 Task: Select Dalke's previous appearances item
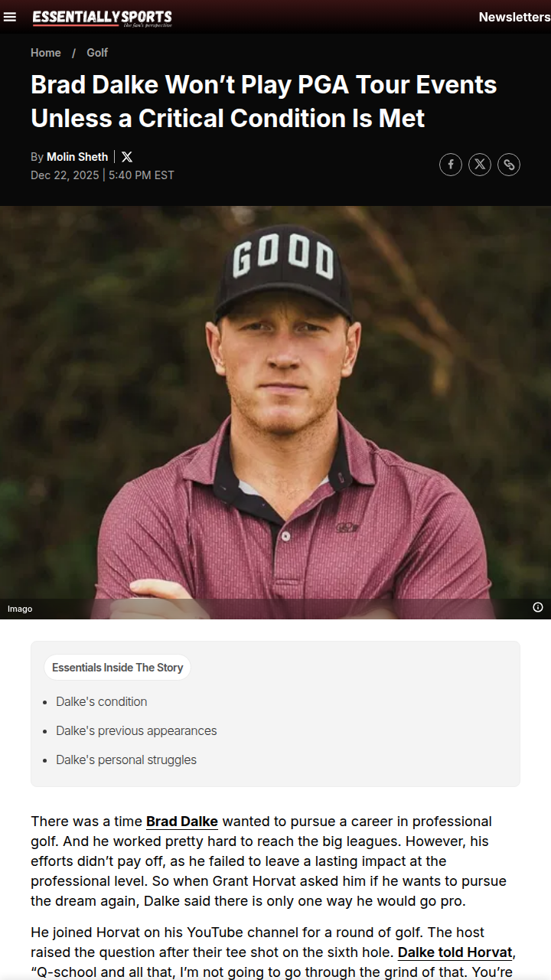point(136,730)
